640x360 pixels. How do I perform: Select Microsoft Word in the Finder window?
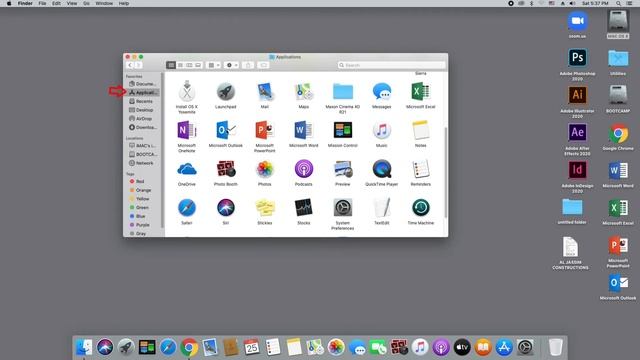[304, 131]
